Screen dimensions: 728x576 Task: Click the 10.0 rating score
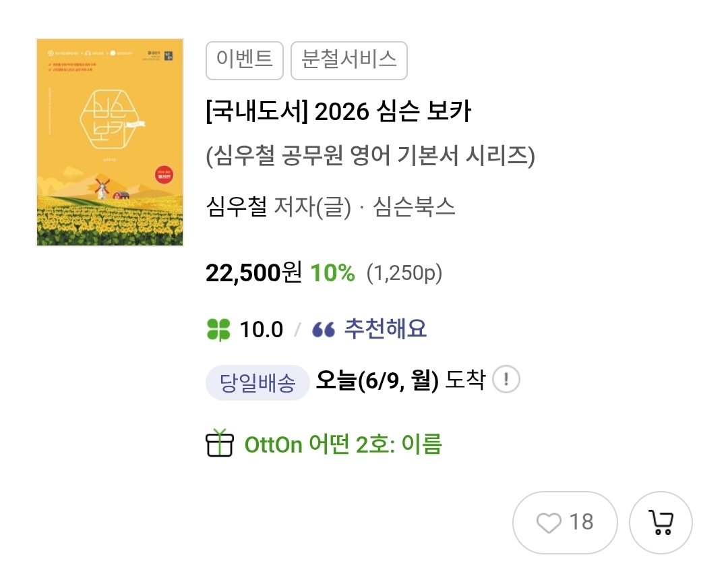[262, 330]
